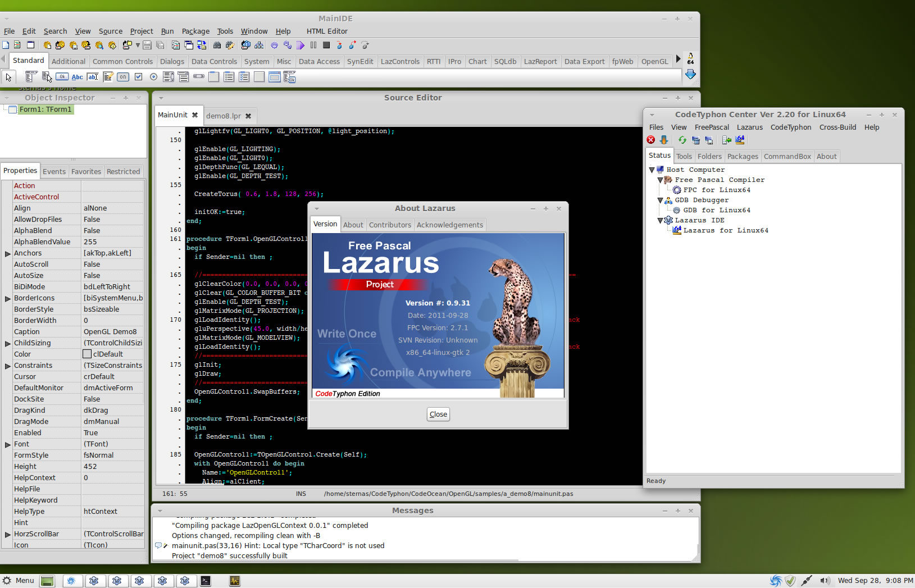Open the Menu button in the taskbar
Image resolution: width=915 pixels, height=588 pixels.
pos(19,581)
